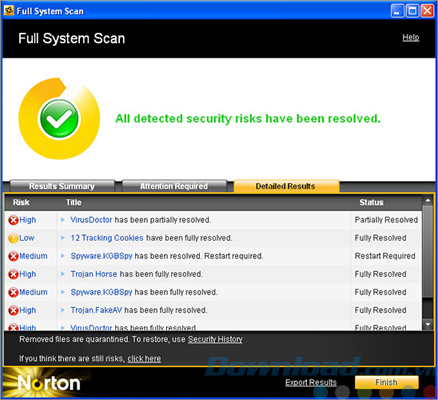
Task: Open the Attention Required tab
Action: coord(174,186)
